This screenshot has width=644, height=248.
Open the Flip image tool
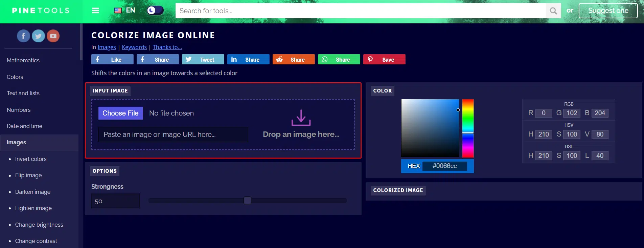click(x=28, y=175)
